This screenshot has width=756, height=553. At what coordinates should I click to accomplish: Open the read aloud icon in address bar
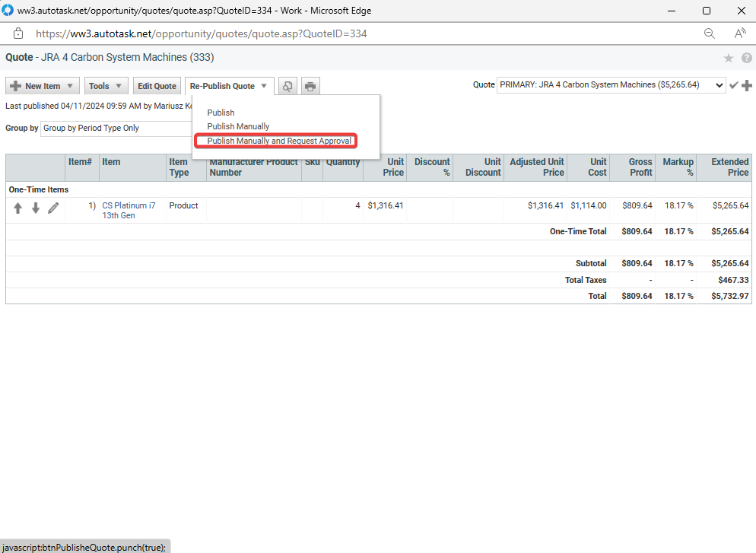pyautogui.click(x=739, y=33)
